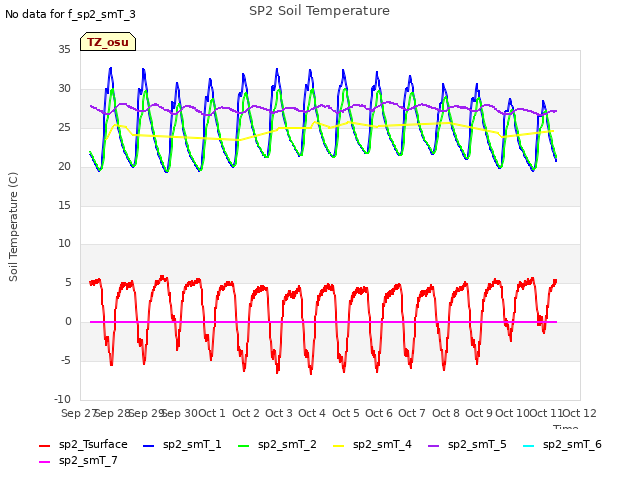Toggle the sp2_smT_6 legend entry
This screenshot has height=480, width=640.
[x=562, y=444]
